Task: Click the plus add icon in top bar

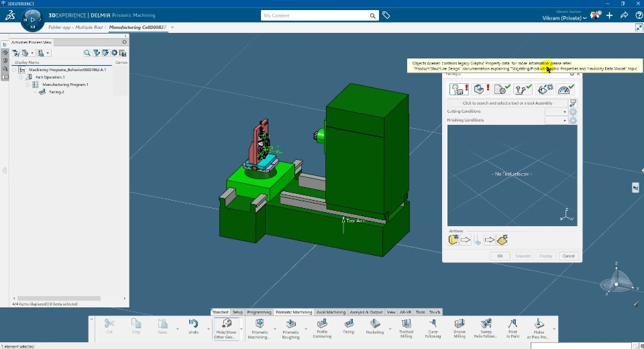Action: pyautogui.click(x=610, y=15)
